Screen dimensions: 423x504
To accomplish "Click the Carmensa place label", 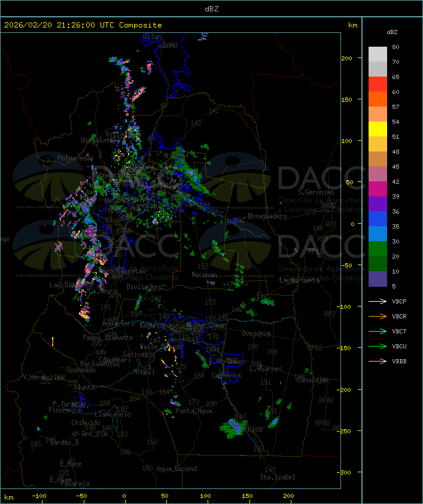I will [226, 375].
